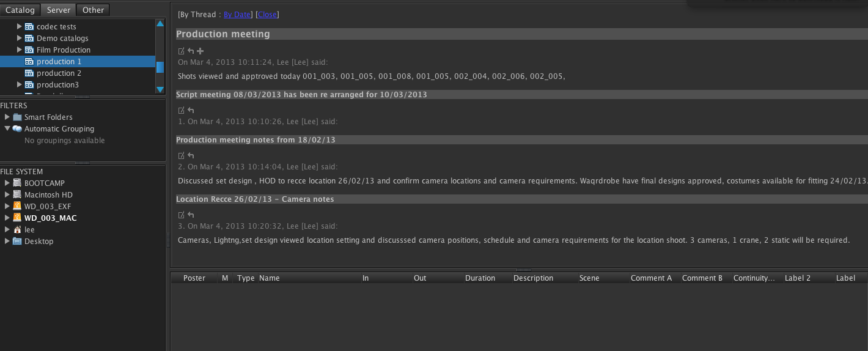This screenshot has height=351, width=868.
Task: Click the WD_003_EXF drive icon
Action: [17, 207]
